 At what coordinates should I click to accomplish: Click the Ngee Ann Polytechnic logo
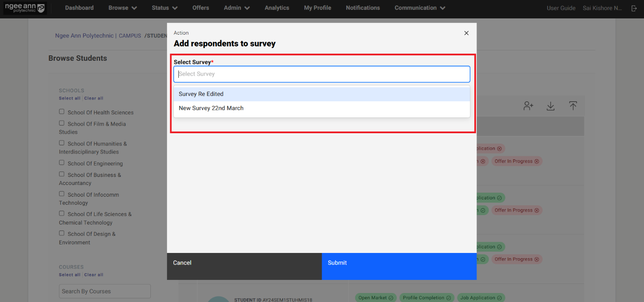[25, 8]
